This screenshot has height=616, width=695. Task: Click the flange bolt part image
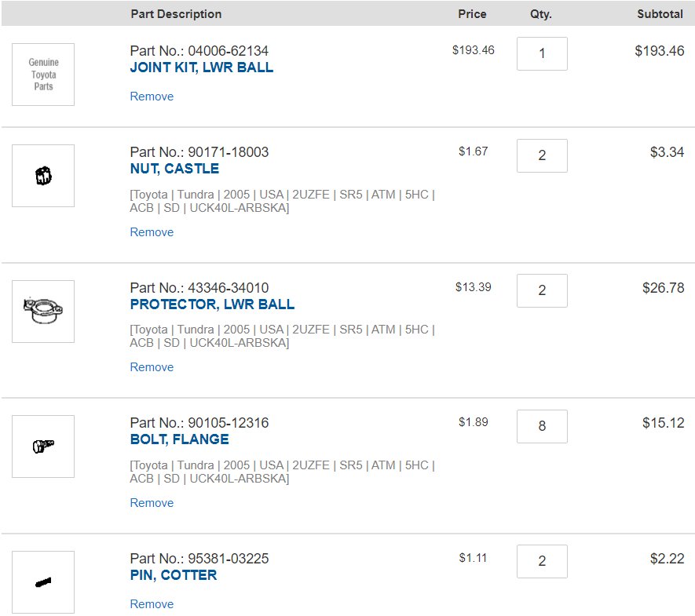[43, 447]
